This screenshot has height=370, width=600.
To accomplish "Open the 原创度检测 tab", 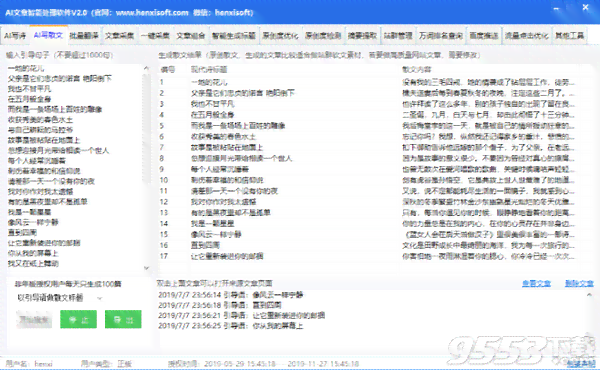I will point(323,36).
